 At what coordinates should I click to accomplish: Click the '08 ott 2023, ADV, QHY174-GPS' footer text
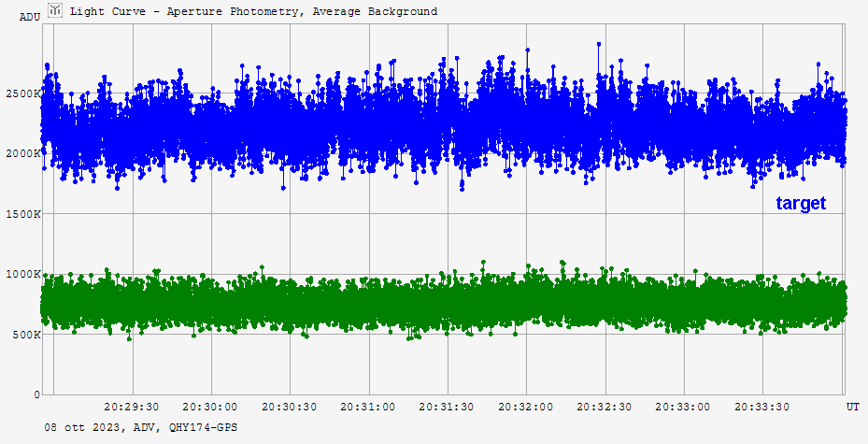pyautogui.click(x=141, y=427)
